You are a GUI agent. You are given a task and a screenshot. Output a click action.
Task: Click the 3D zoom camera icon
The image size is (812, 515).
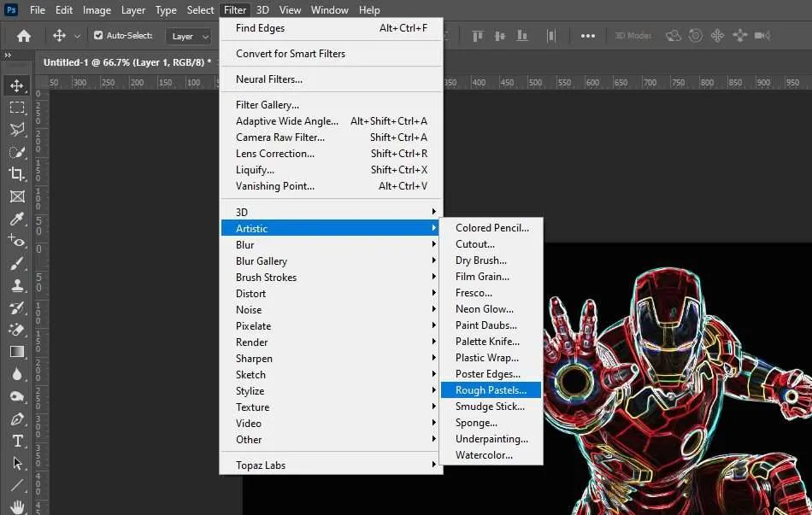pyautogui.click(x=762, y=36)
